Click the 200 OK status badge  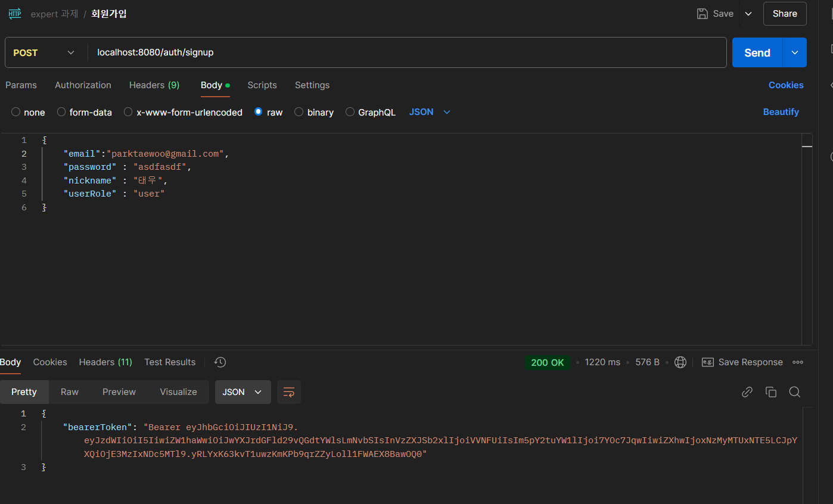[548, 362]
